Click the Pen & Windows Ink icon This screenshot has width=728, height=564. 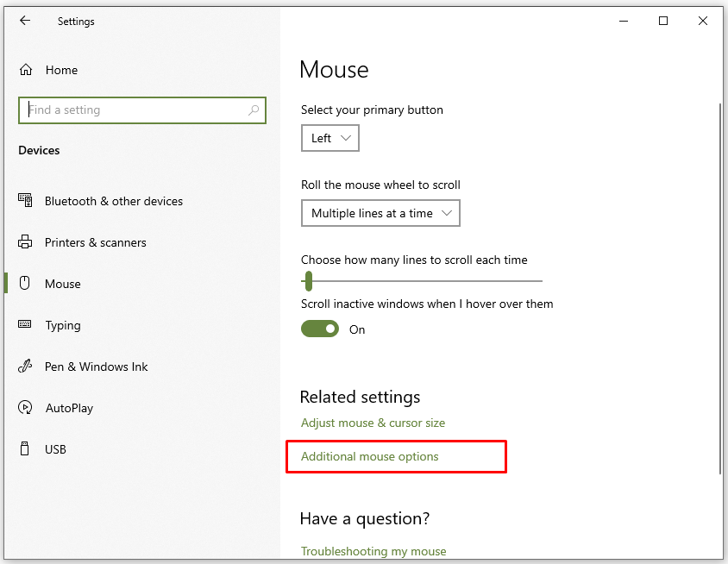pos(25,367)
